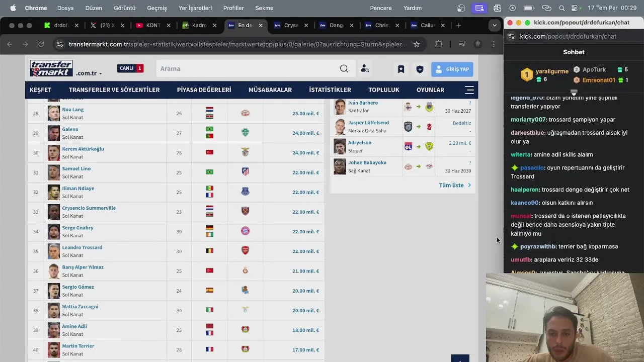Viewport: 644px width, 362px height.
Task: Open Barış Alper Yılmaz player link
Action: [x=83, y=267]
